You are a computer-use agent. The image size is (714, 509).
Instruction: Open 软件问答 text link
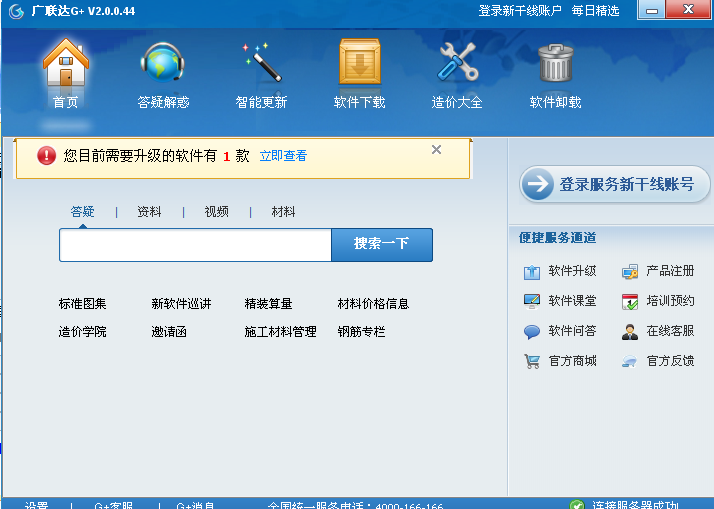pyautogui.click(x=572, y=331)
